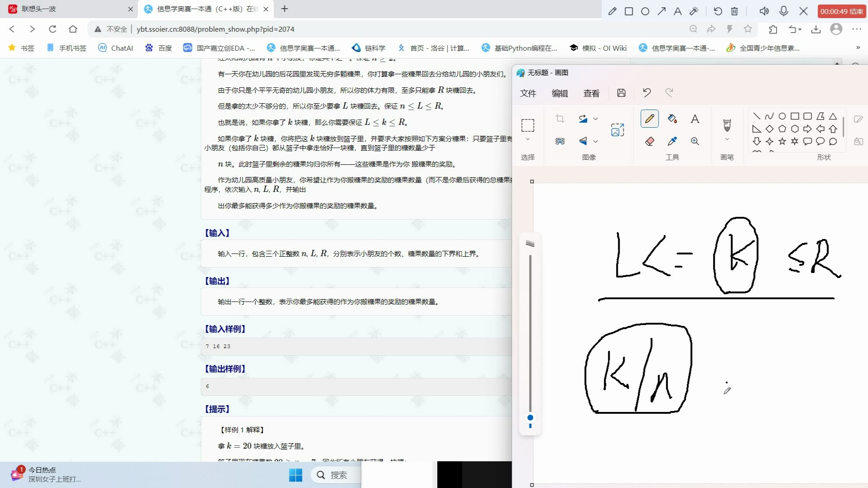The image size is (868, 488).
Task: Choose the five-point star shape in Paint
Action: pyautogui.click(x=782, y=142)
